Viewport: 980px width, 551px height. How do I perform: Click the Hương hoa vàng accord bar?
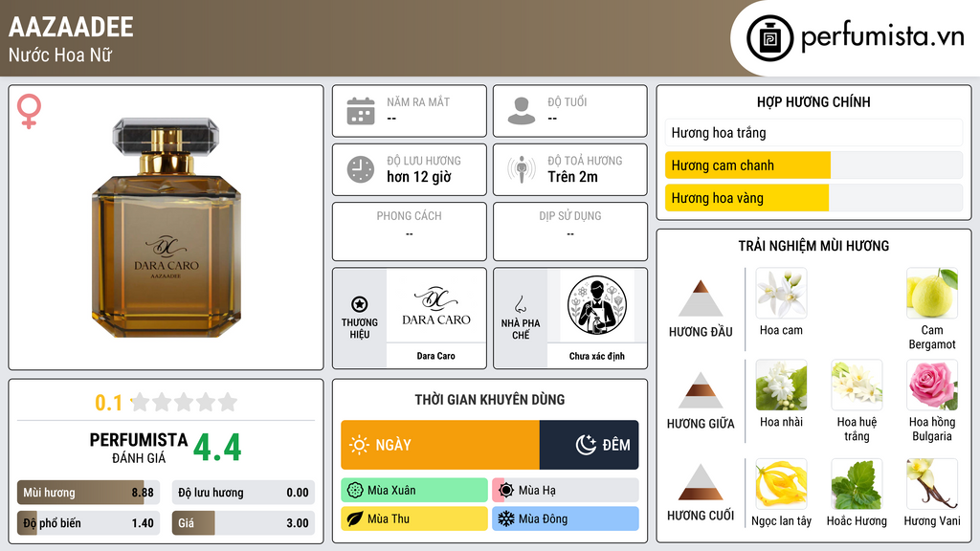813,198
